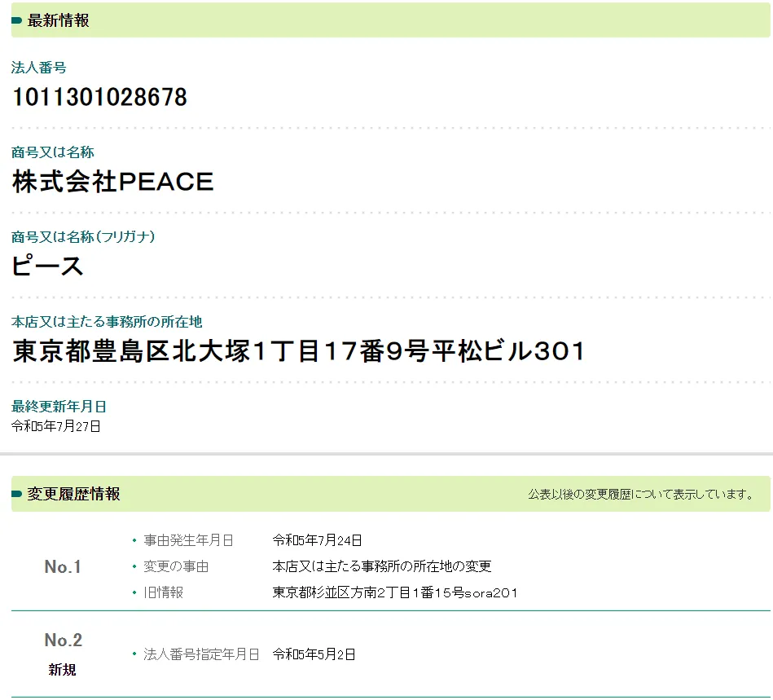This screenshot has width=773, height=700.
Task: Select the 変更履歴情報 section heading
Action: (73, 494)
